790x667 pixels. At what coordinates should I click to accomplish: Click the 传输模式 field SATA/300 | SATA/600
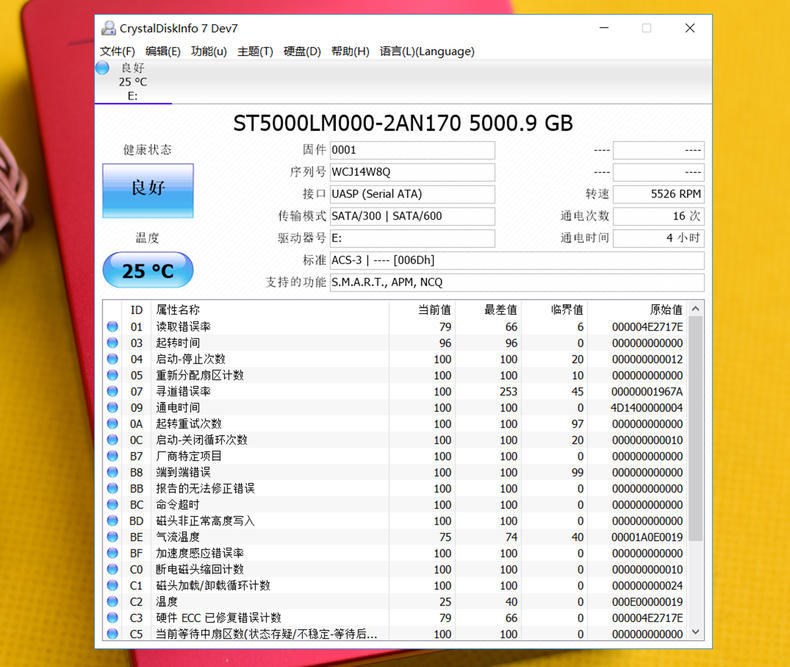(412, 216)
